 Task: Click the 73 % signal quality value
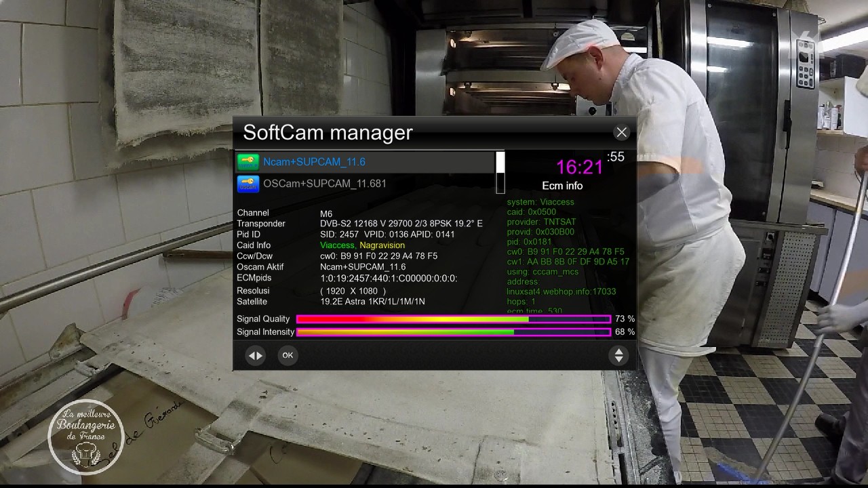pos(625,319)
